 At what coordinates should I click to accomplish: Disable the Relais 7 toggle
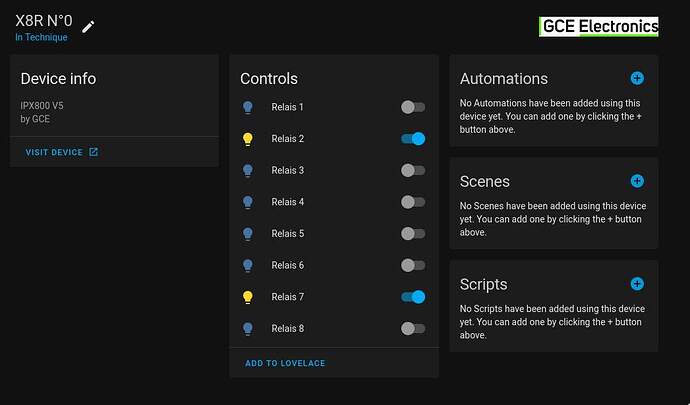(413, 297)
